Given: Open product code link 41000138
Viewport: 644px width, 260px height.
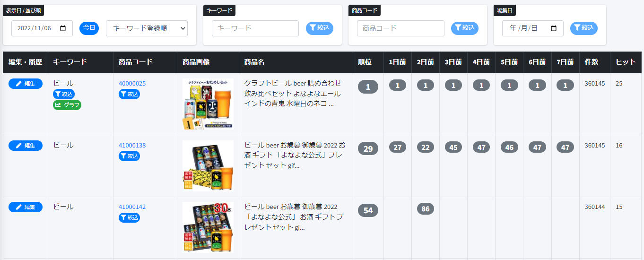Looking at the screenshot, I should pyautogui.click(x=132, y=146).
